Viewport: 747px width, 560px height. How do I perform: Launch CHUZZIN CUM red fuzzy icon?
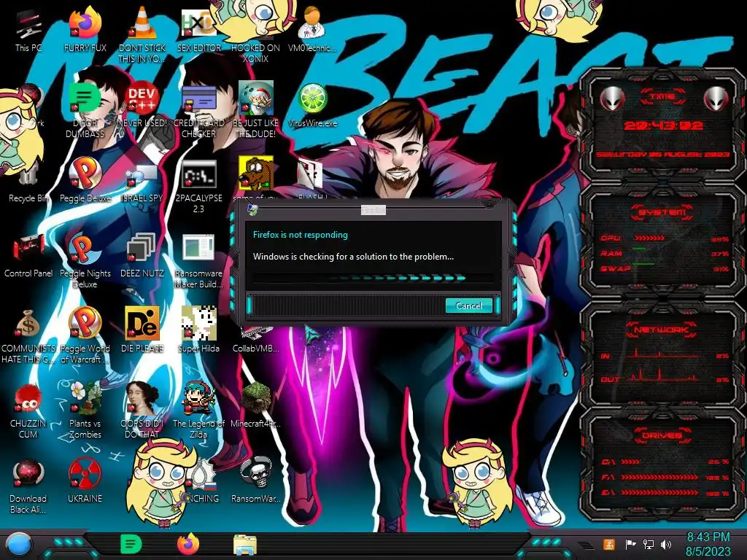[x=28, y=411]
